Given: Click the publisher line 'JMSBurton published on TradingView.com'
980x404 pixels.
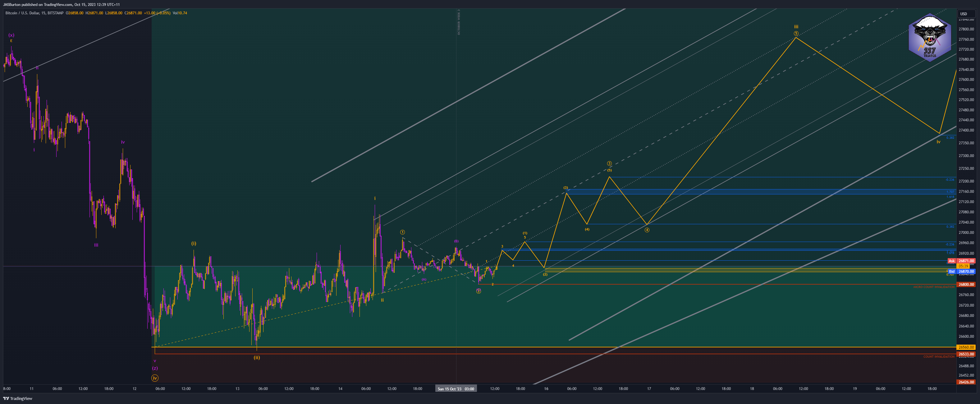Looking at the screenshot, I should (38, 5).
